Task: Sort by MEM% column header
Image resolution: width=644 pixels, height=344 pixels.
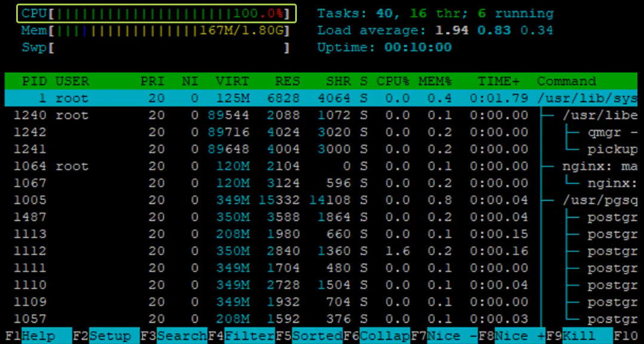Action: point(436,81)
